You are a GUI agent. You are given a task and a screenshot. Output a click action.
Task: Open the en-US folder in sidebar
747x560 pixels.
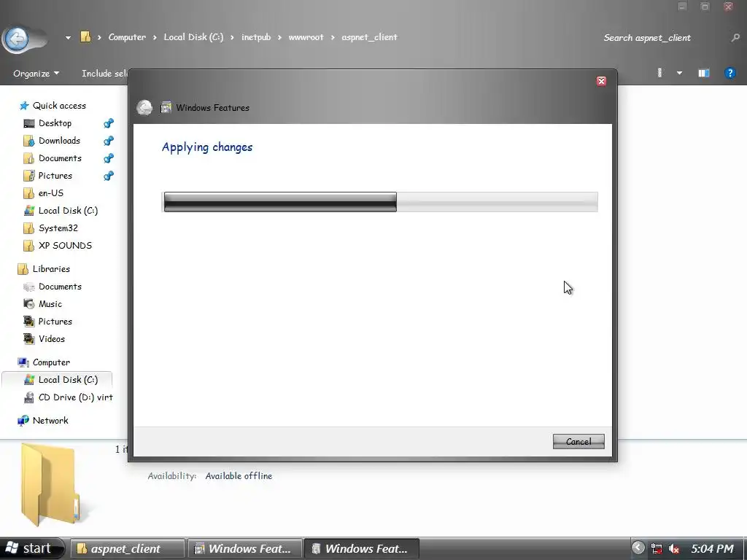point(50,193)
